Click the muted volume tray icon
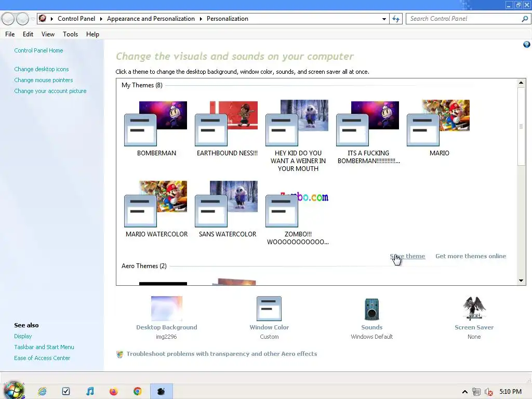Image resolution: width=532 pixels, height=399 pixels. [x=488, y=392]
